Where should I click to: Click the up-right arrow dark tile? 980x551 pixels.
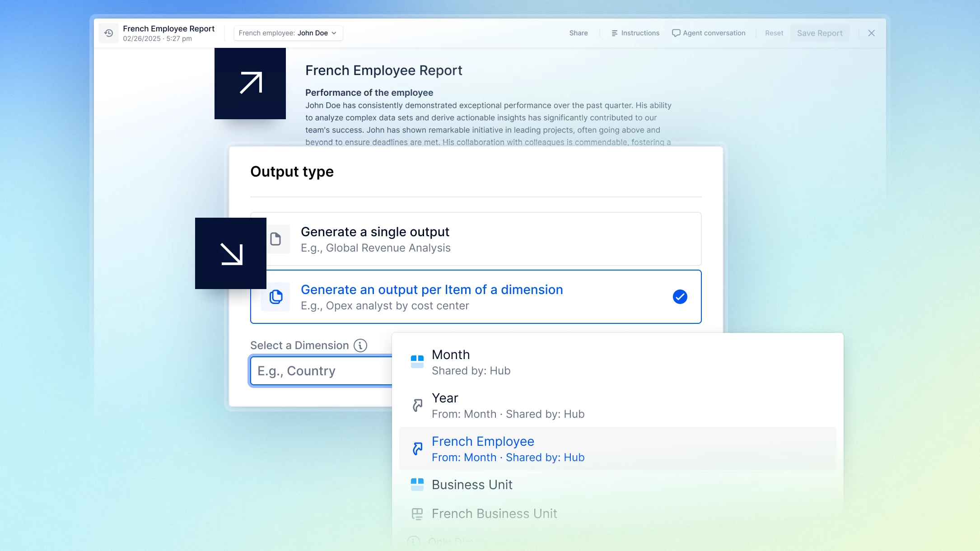(x=250, y=84)
